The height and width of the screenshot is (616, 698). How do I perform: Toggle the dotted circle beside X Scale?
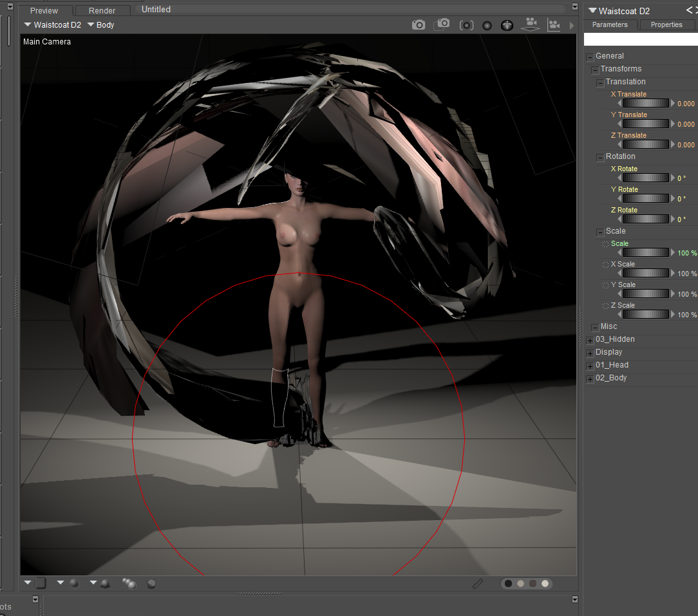(605, 265)
